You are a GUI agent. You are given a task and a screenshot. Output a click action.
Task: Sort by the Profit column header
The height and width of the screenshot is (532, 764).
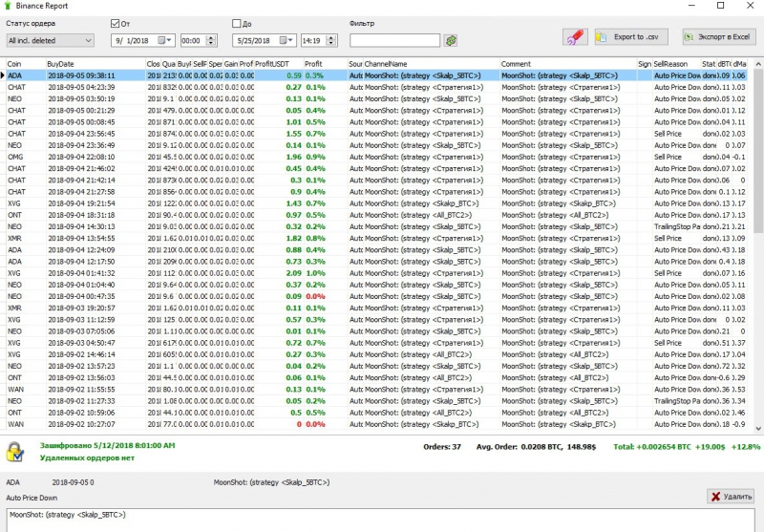point(326,64)
